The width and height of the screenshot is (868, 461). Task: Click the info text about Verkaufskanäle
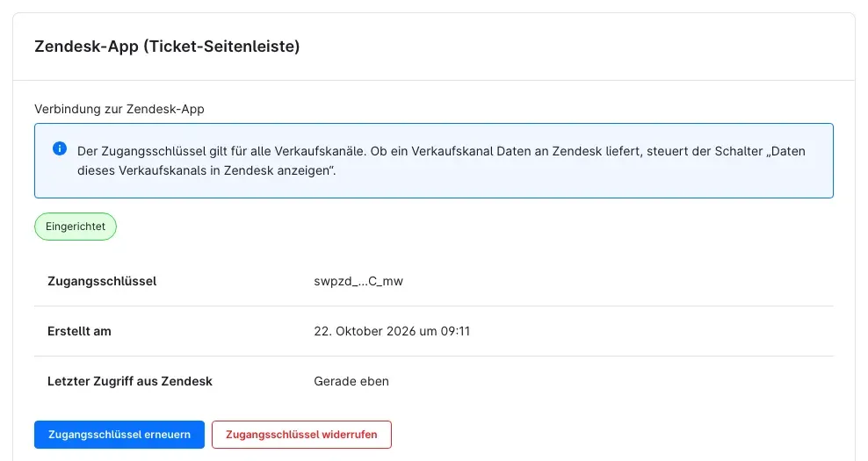441,161
